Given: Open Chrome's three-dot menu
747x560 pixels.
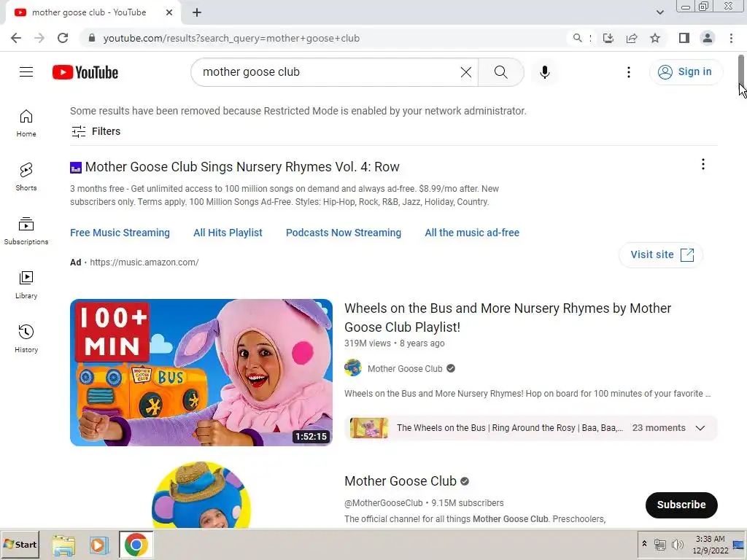Looking at the screenshot, I should coord(731,38).
